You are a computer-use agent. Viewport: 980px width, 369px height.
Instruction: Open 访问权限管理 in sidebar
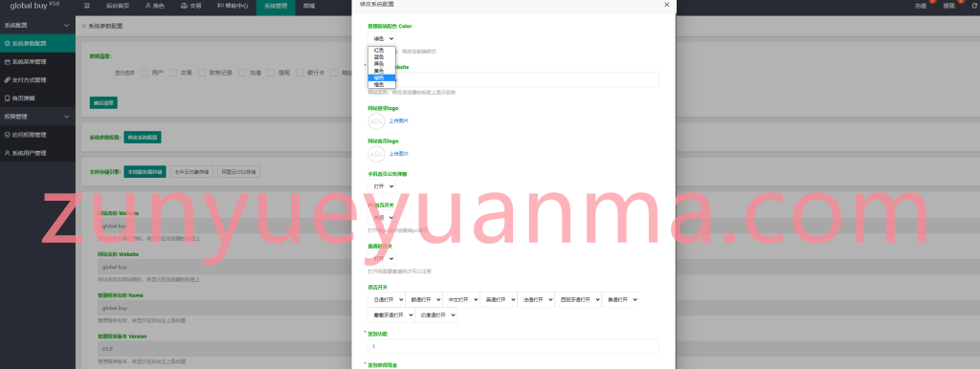point(37,134)
